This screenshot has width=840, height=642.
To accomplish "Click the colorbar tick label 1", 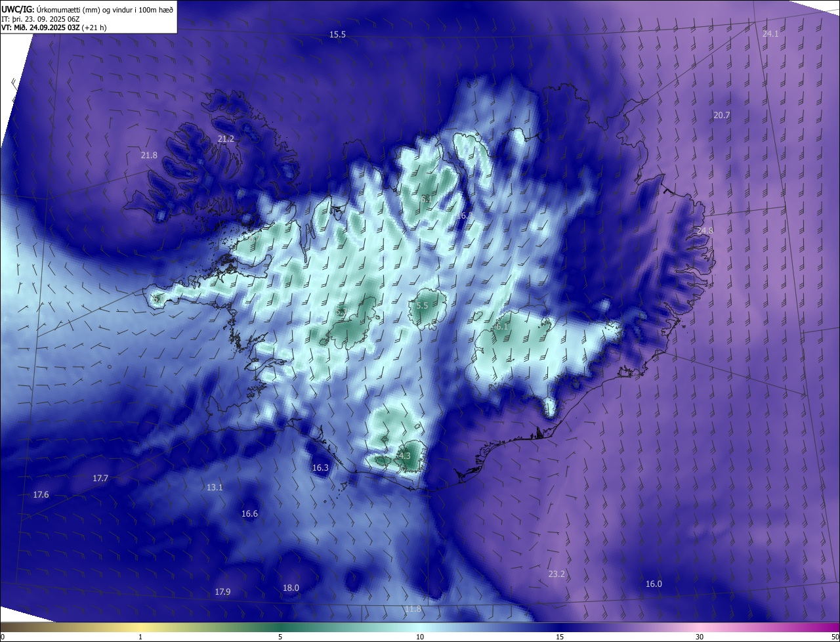I will click(x=140, y=637).
